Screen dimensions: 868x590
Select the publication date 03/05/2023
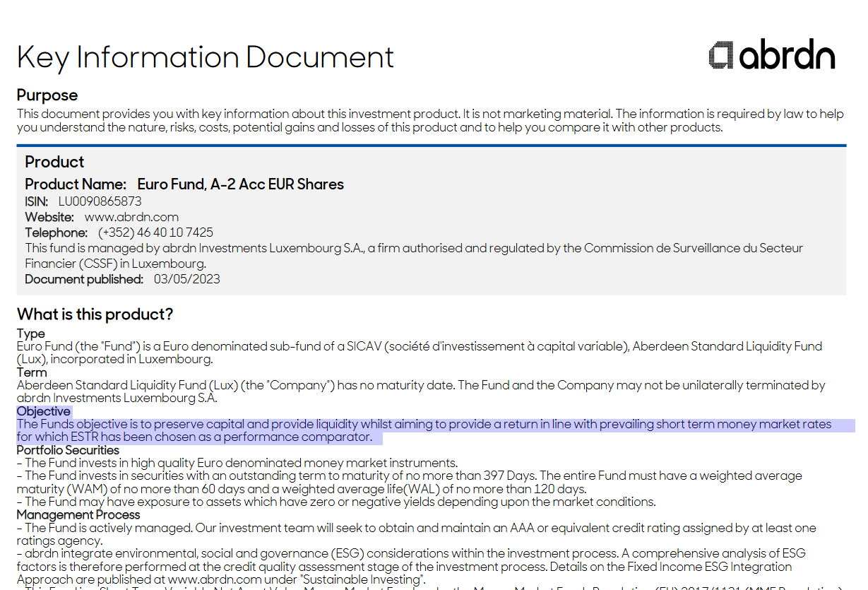click(x=187, y=279)
